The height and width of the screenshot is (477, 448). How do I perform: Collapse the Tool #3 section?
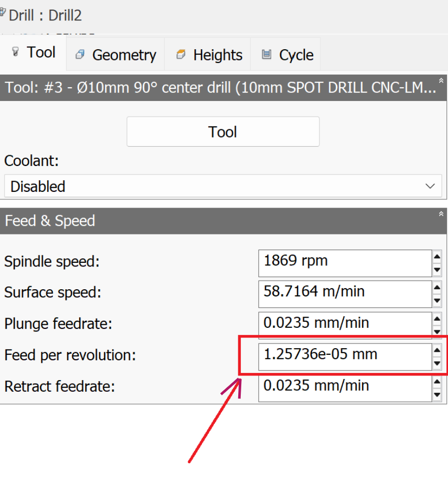click(441, 81)
